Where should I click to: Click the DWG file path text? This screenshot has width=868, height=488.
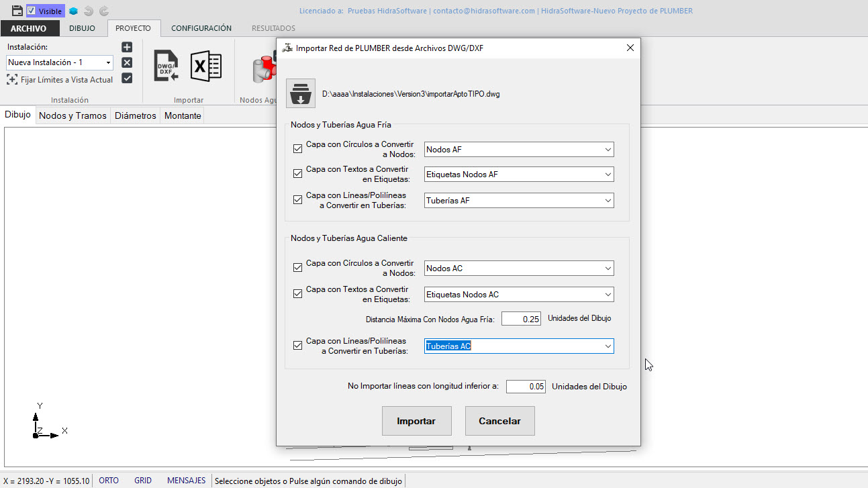(411, 94)
